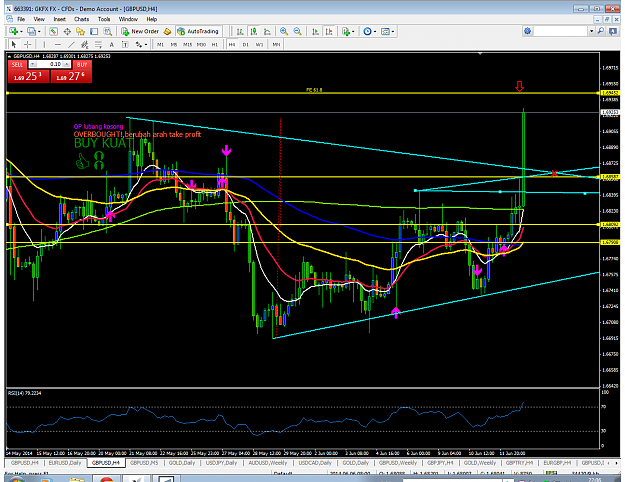Image resolution: width=625 pixels, height=482 pixels.
Task: Expand the Indicators dropdown arrow
Action: pyautogui.click(x=353, y=31)
